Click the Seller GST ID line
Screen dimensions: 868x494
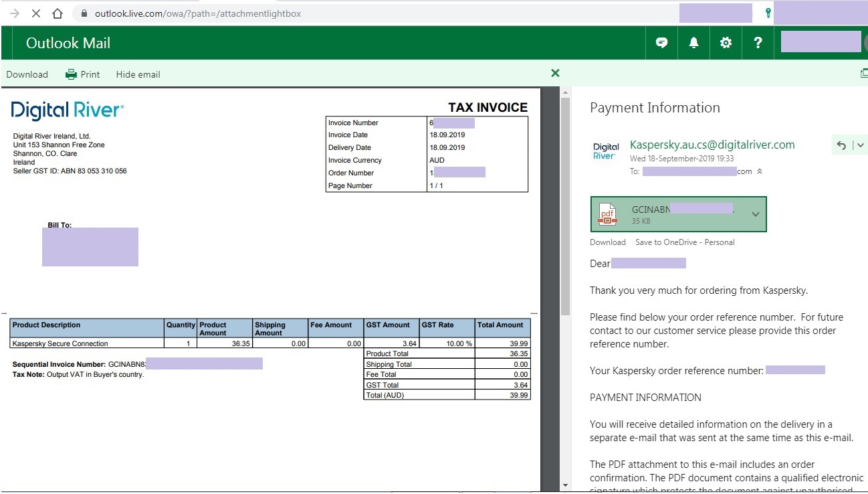(70, 171)
